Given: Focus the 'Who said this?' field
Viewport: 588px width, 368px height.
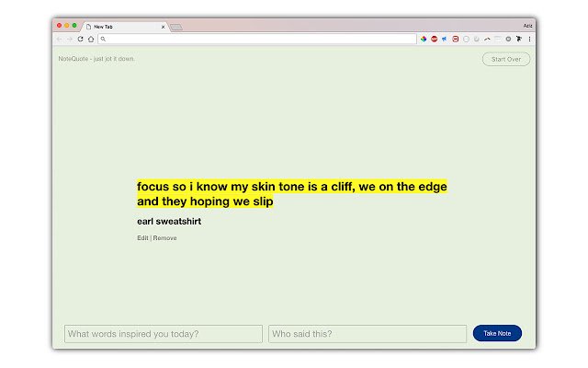Looking at the screenshot, I should click(367, 334).
